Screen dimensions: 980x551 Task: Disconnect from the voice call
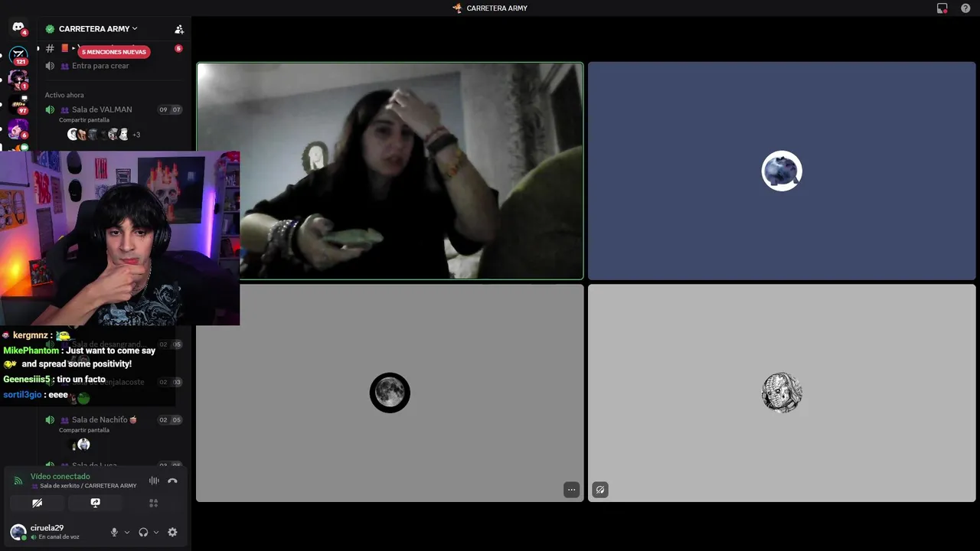click(172, 481)
